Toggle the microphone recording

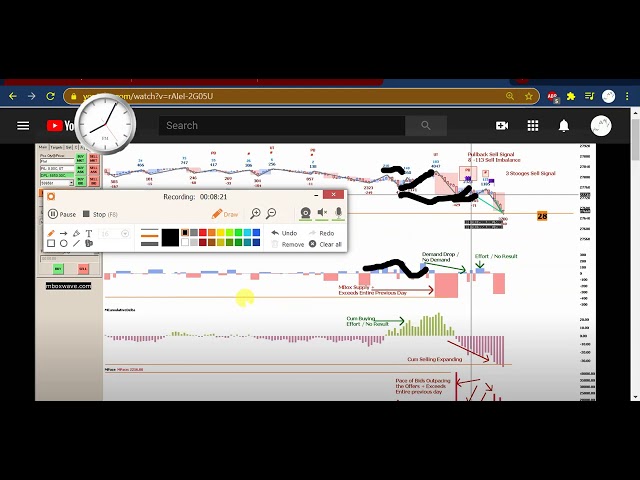click(x=338, y=213)
